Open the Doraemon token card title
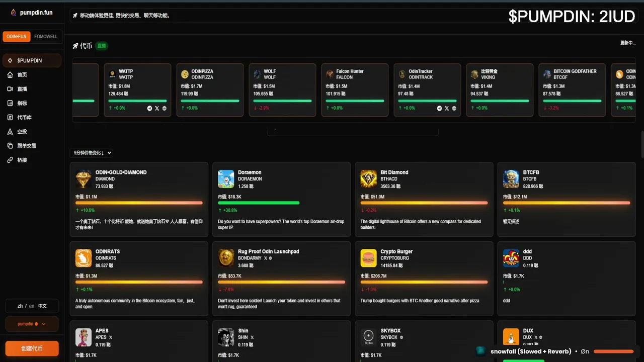 pos(250,172)
